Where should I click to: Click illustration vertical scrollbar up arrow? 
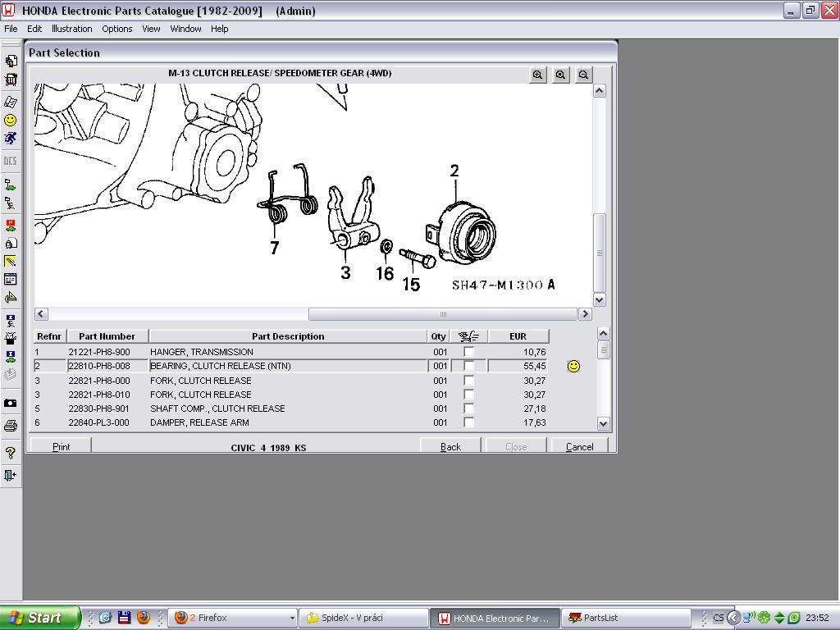coord(600,91)
